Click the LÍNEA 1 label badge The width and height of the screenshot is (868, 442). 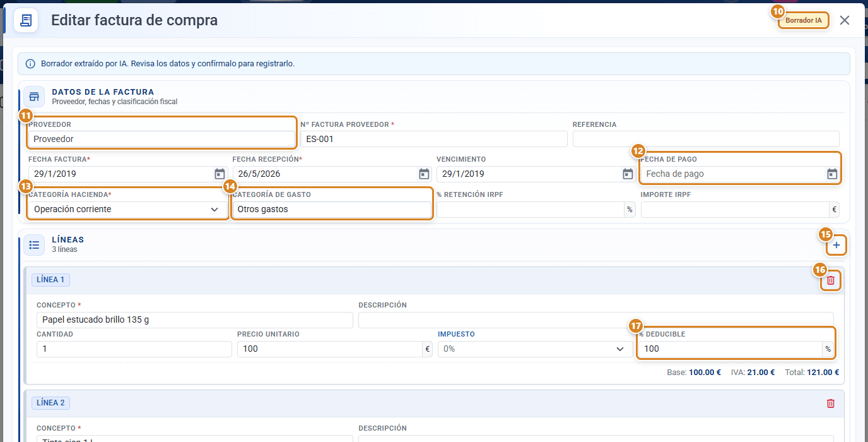(50, 280)
